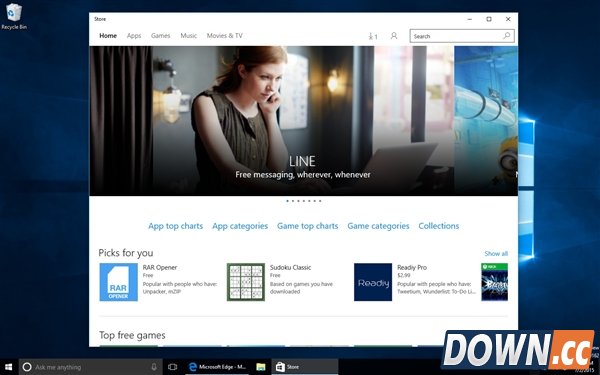
Task: Select the Home tab
Action: click(x=108, y=36)
